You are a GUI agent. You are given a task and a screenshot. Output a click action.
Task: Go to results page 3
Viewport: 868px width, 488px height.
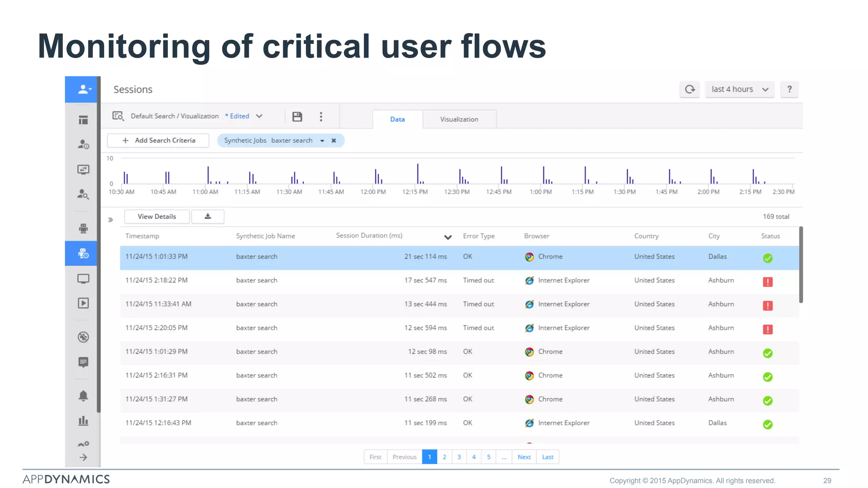coord(459,457)
